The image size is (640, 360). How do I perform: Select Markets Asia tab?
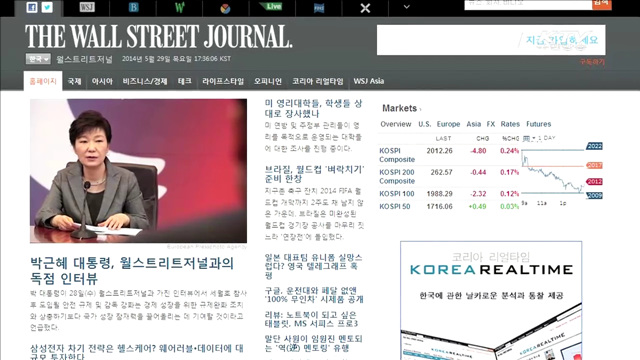(x=473, y=124)
